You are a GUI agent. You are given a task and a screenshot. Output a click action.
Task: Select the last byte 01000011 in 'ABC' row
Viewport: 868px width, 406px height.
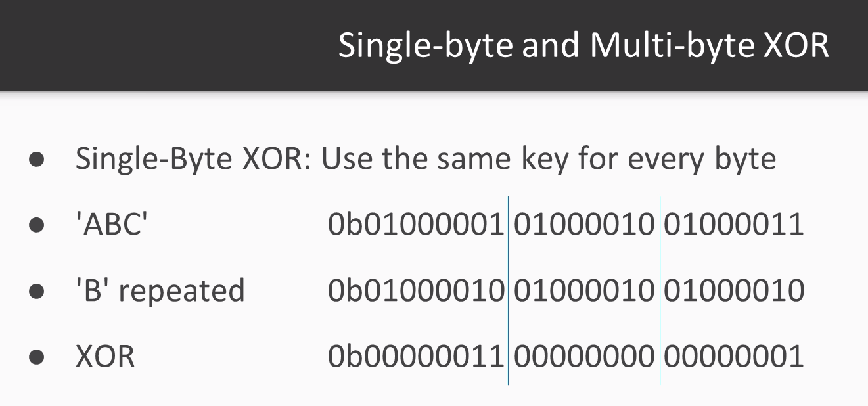click(x=733, y=225)
